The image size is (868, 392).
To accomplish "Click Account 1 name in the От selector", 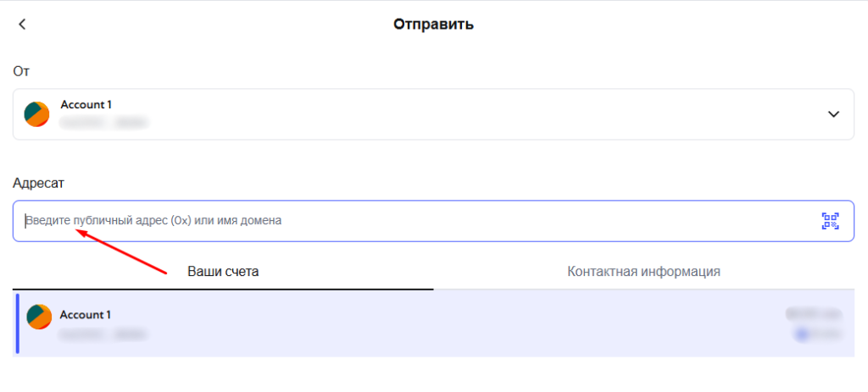I will pos(86,105).
